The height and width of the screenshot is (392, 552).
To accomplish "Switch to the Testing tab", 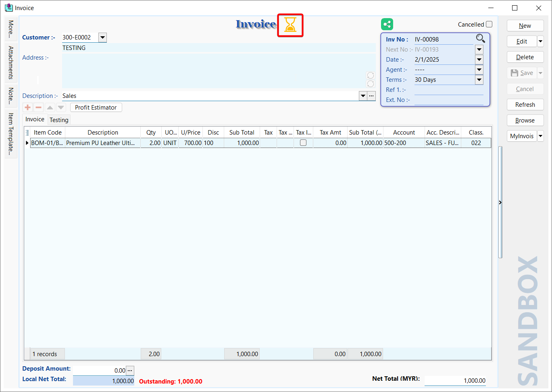I will pos(59,120).
